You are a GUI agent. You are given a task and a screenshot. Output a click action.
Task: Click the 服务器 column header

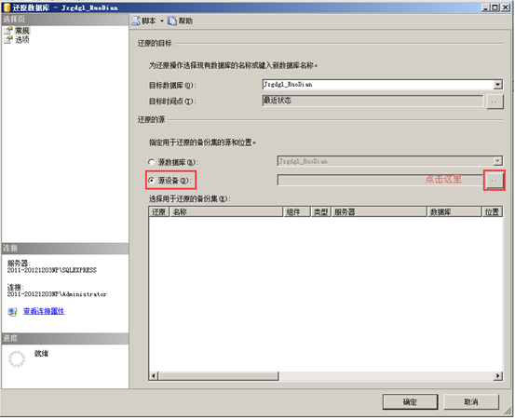379,211
